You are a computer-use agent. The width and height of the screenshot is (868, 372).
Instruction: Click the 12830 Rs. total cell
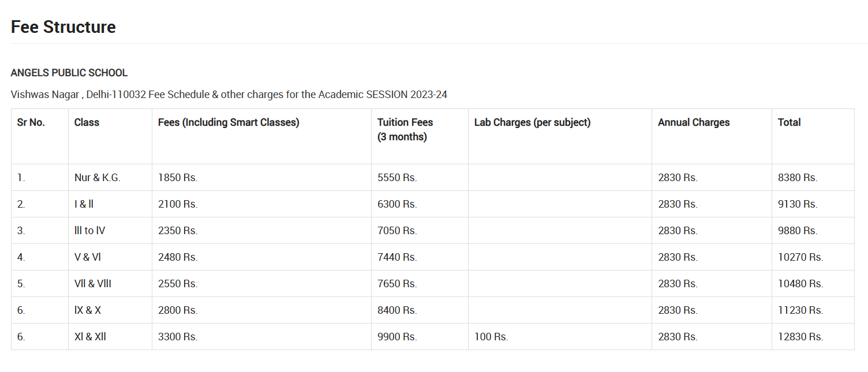(x=800, y=337)
